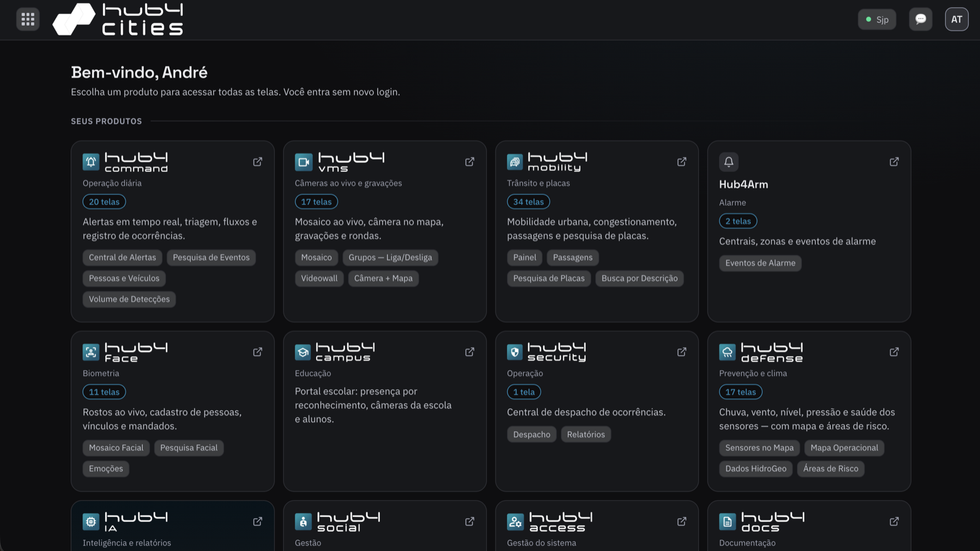Viewport: 980px width, 551px height.
Task: Open Central de Alertas screen
Action: (123, 258)
